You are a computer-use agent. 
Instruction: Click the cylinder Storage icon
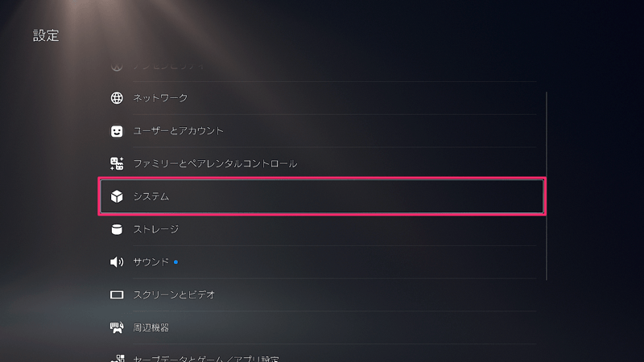pyautogui.click(x=117, y=229)
